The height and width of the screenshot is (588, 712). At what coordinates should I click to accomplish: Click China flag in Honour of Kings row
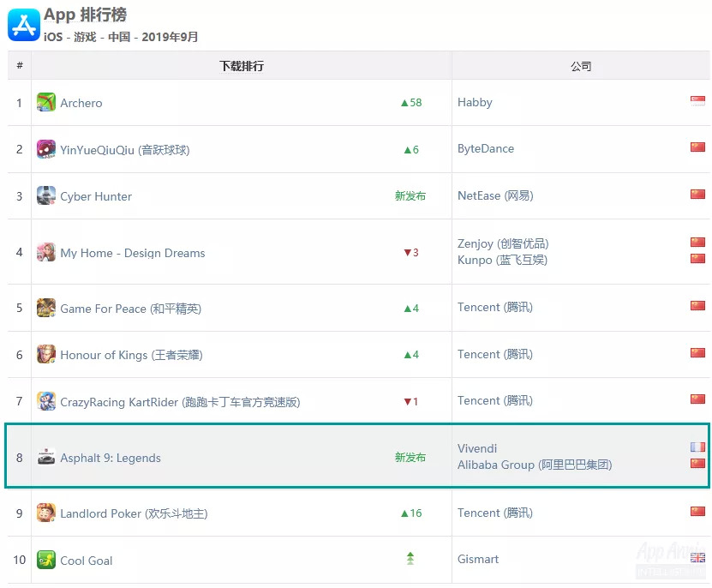tap(697, 352)
